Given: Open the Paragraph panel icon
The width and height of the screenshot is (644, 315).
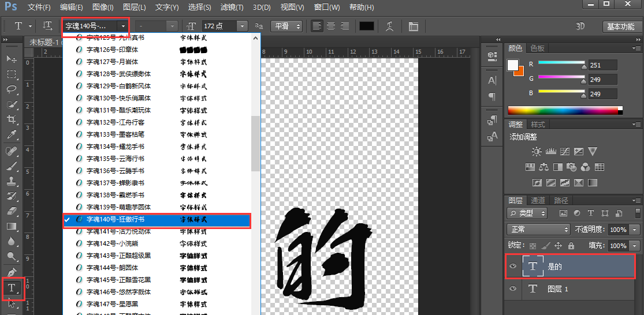Looking at the screenshot, I should click(492, 97).
